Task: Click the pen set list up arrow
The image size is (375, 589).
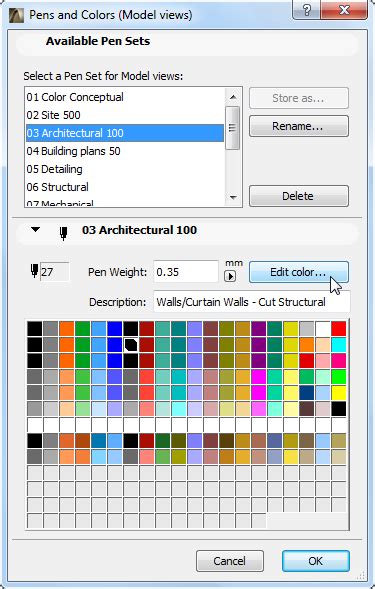Action: (x=233, y=97)
